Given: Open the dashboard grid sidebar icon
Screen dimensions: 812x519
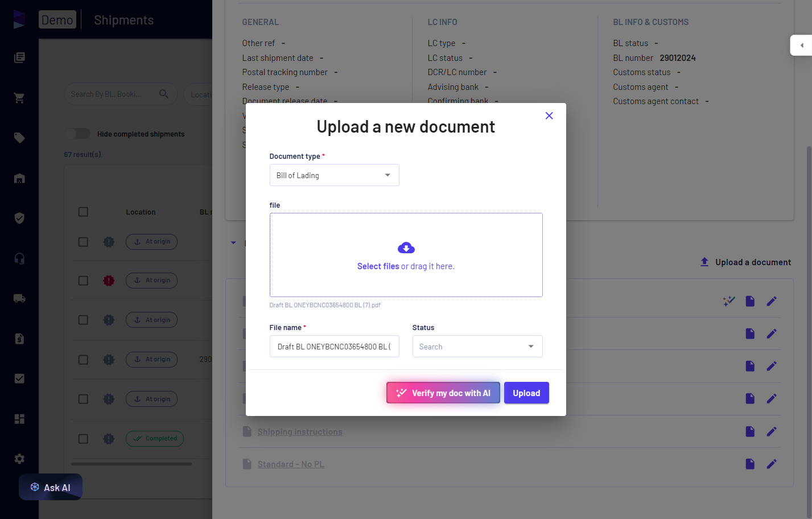Looking at the screenshot, I should pos(19,419).
